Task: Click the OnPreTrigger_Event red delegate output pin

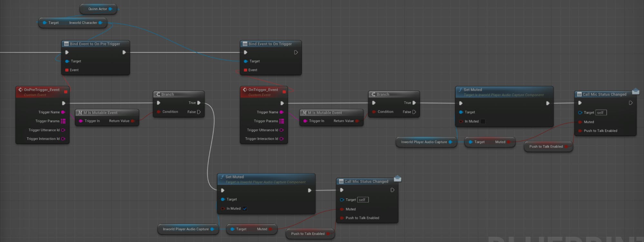Action: tap(66, 92)
